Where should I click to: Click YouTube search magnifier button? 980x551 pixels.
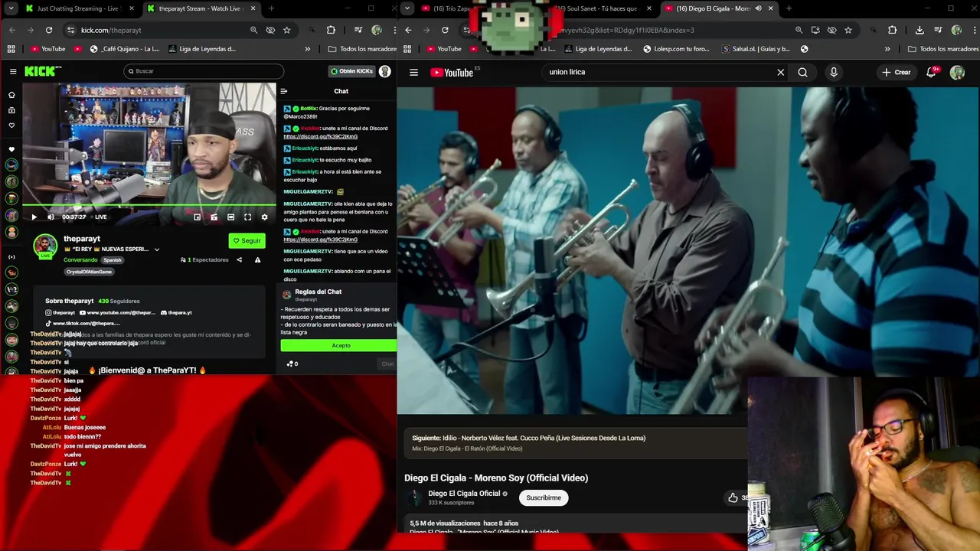point(802,73)
